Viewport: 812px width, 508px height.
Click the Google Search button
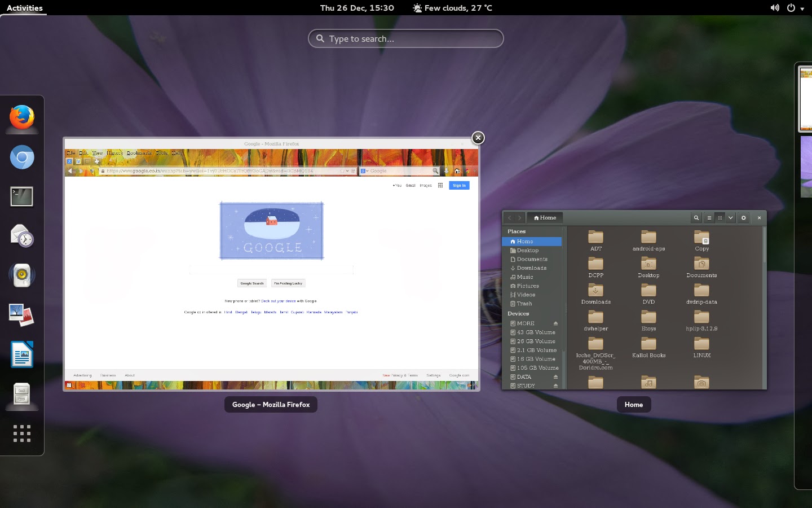point(252,283)
